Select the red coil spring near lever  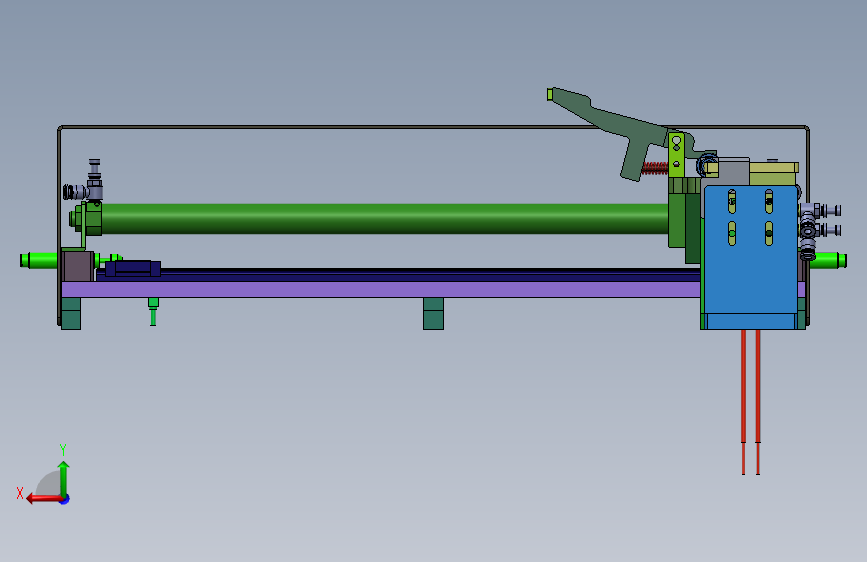[x=655, y=168]
